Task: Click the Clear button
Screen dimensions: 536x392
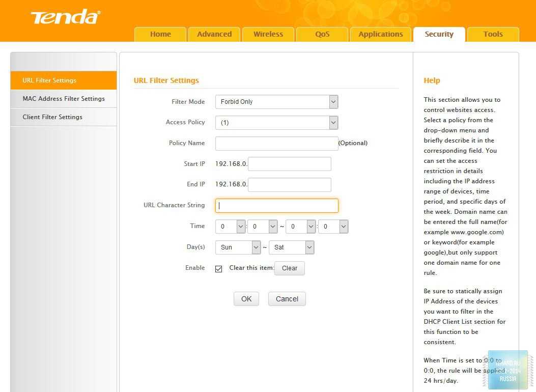Action: point(289,268)
